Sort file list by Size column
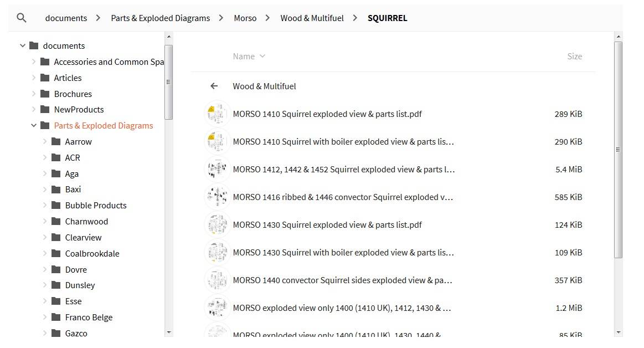 (575, 57)
